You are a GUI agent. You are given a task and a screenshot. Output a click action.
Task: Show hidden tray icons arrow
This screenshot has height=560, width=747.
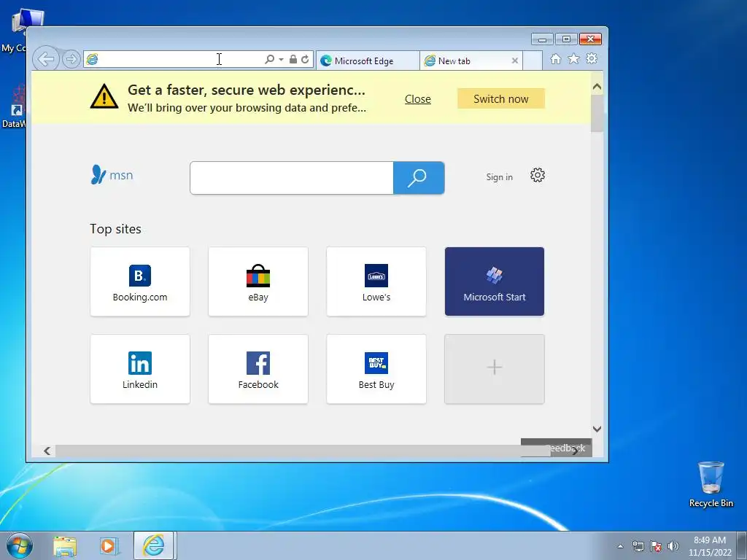(620, 546)
